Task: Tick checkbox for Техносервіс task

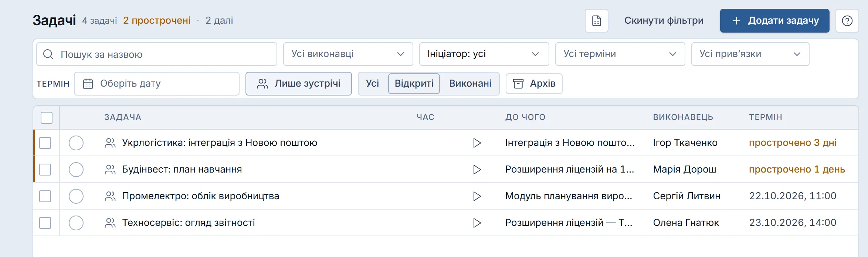Action: pos(45,223)
